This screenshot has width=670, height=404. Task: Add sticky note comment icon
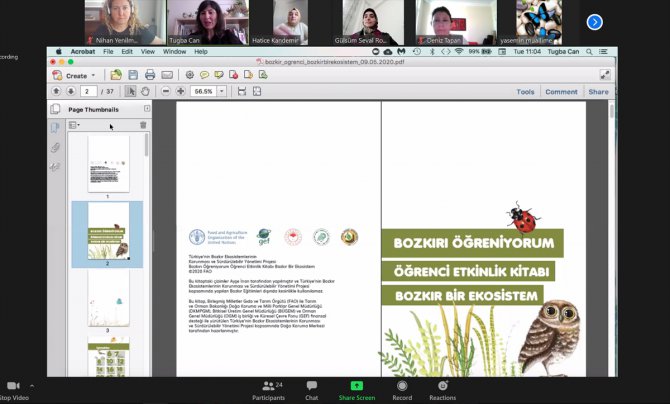[204, 75]
